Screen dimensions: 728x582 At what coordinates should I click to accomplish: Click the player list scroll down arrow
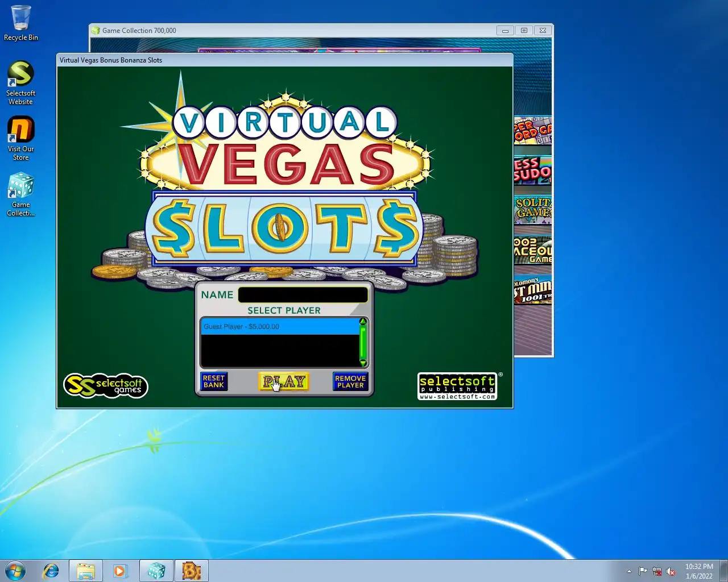pyautogui.click(x=363, y=363)
